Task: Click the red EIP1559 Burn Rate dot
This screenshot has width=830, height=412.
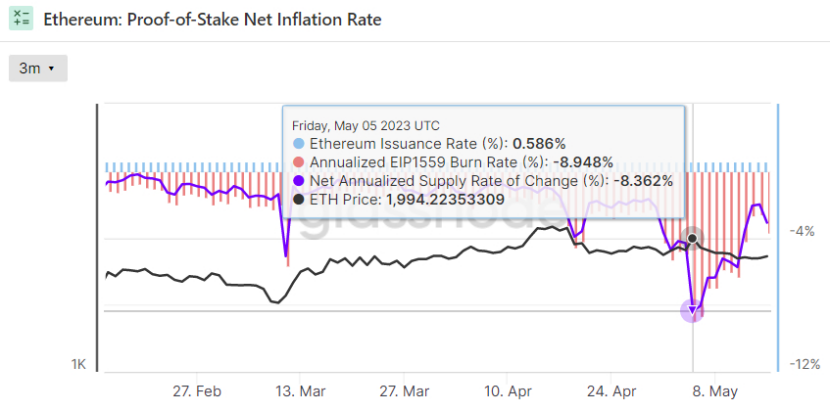Action: [298, 162]
